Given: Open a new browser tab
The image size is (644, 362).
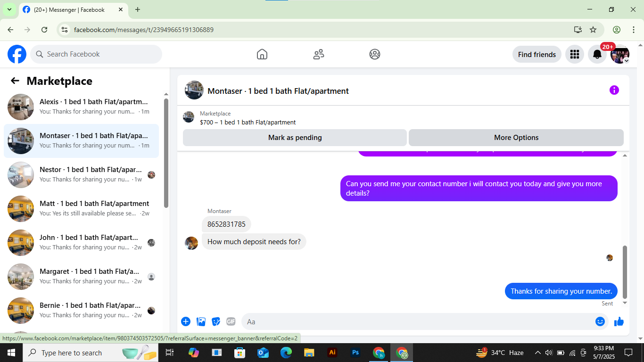Looking at the screenshot, I should click(x=138, y=9).
